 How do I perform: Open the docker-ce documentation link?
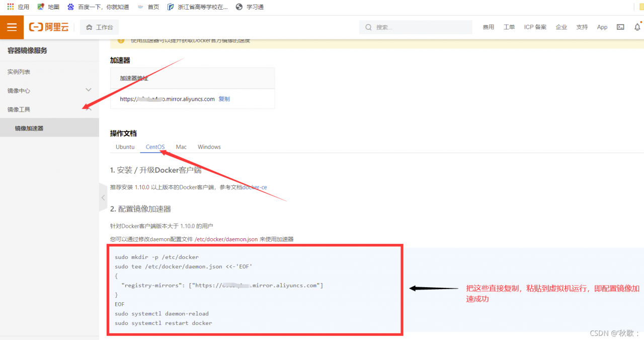click(x=255, y=187)
